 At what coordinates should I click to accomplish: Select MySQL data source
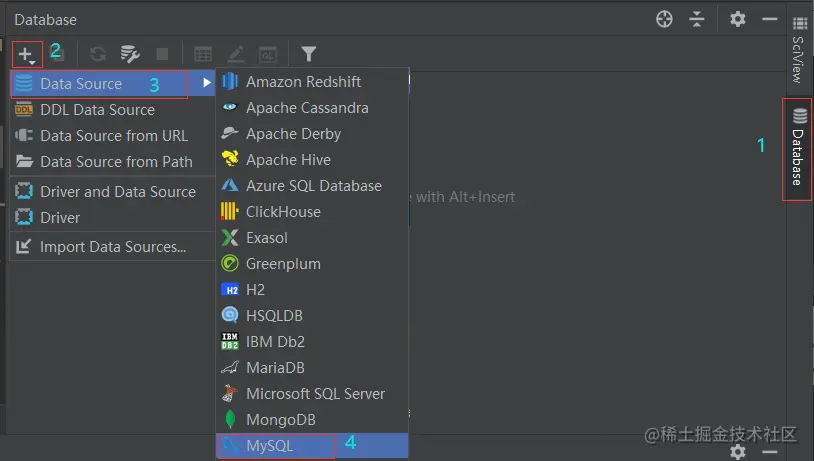(312, 445)
